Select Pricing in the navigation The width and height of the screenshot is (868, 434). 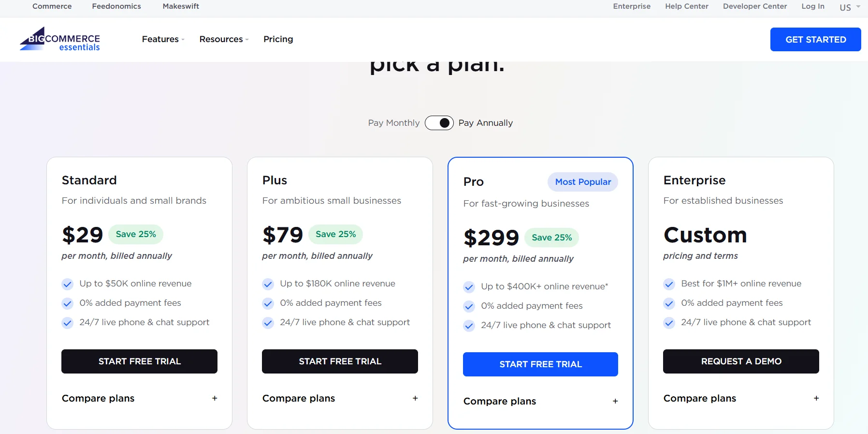tap(278, 39)
